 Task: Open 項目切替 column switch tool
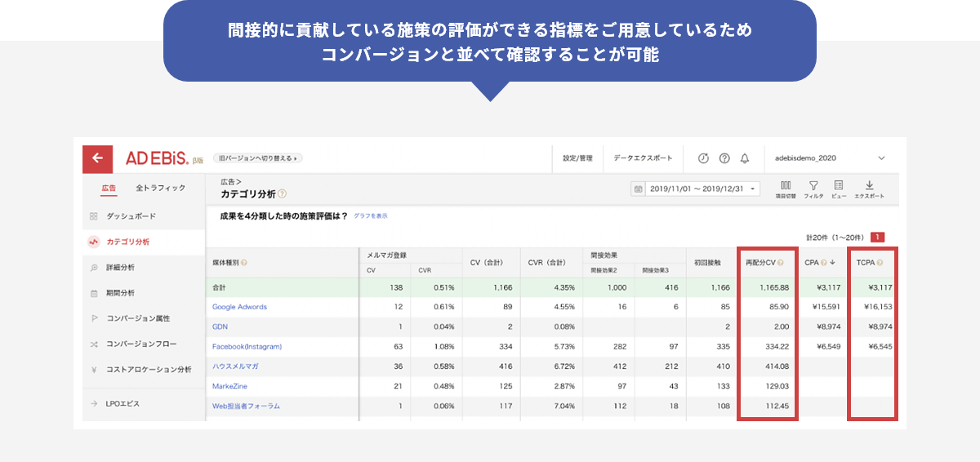(786, 189)
